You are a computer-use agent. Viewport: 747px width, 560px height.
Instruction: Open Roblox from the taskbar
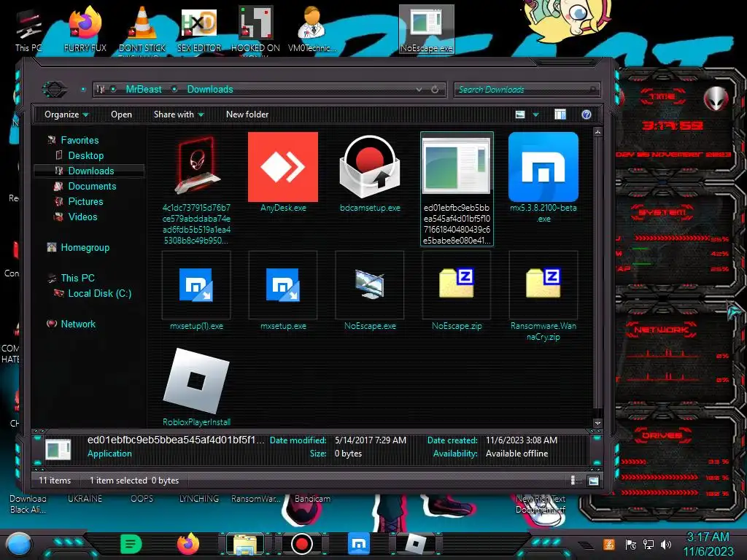coord(415,544)
